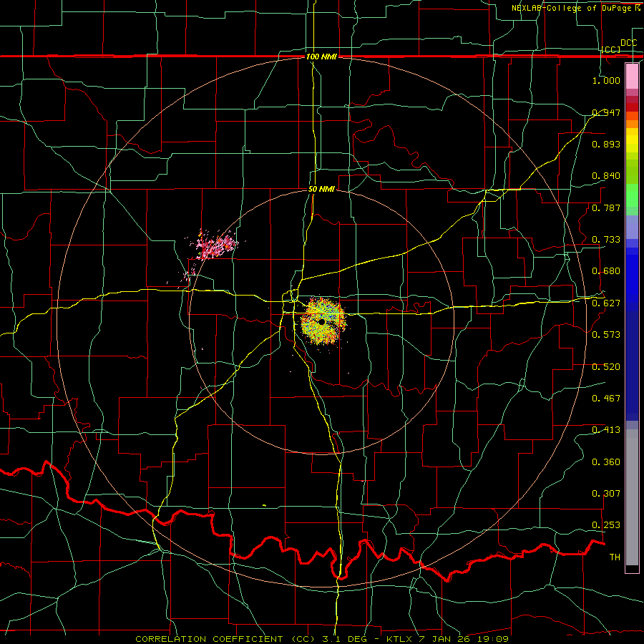Viewport: 644px width, 644px height.
Task: Click the 100 NMI range ring label
Action: [x=321, y=57]
